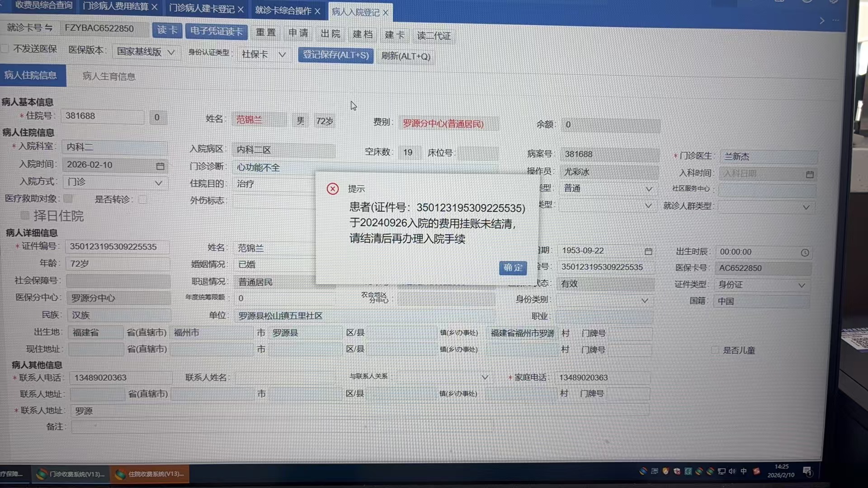Image resolution: width=868 pixels, height=488 pixels.
Task: Click the 联系人姓名 input field
Action: pyautogui.click(x=285, y=377)
